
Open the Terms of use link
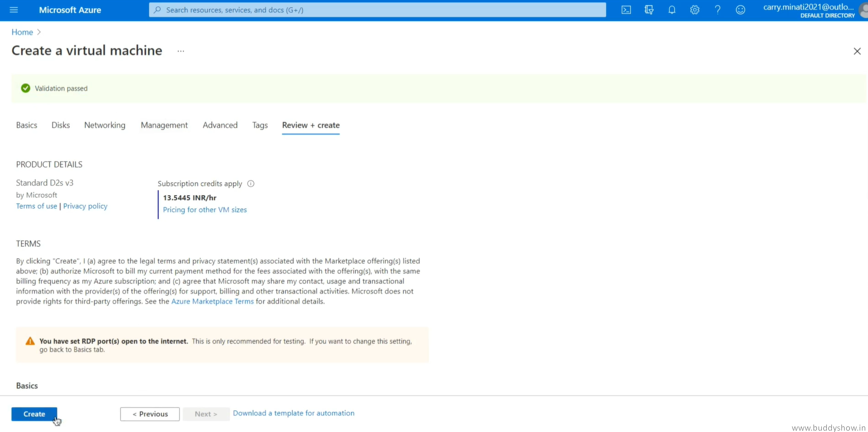click(37, 206)
